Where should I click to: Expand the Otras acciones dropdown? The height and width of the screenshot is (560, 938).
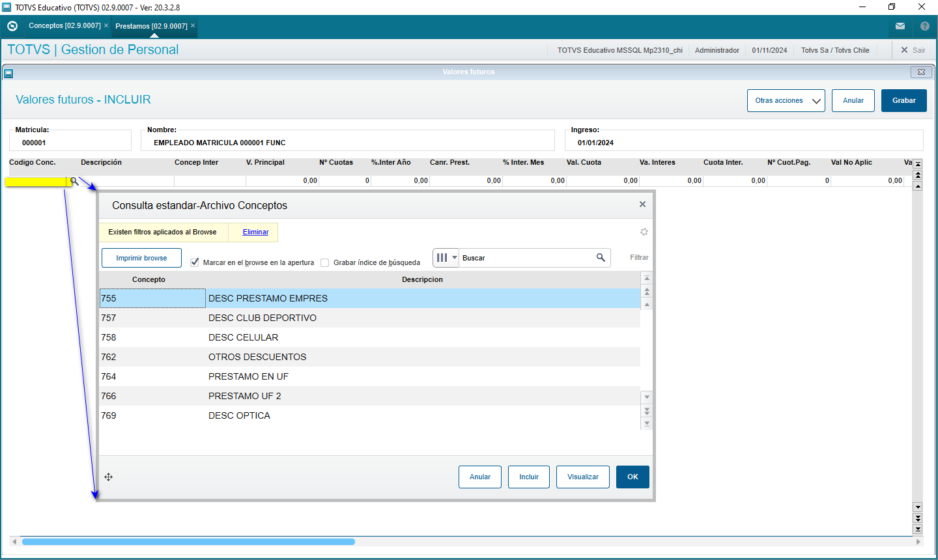click(x=786, y=101)
